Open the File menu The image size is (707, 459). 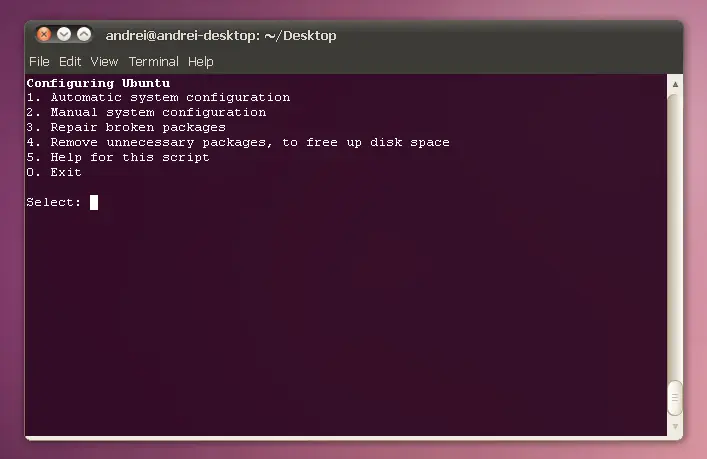click(x=39, y=62)
